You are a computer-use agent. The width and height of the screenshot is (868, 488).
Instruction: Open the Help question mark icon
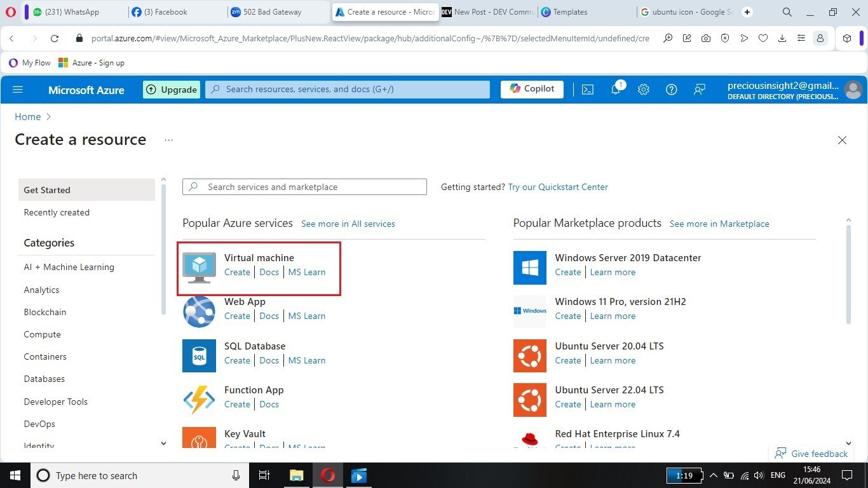[x=672, y=90]
